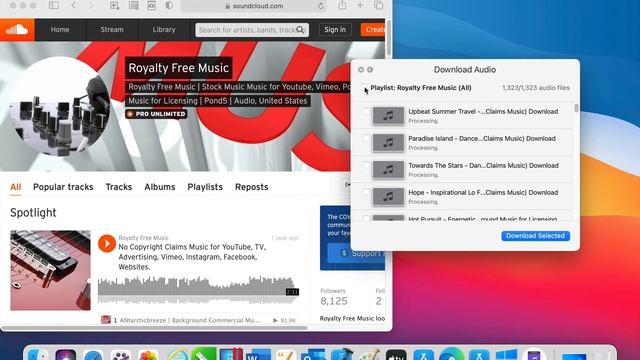Open the Playlists tab
This screenshot has width=640, height=360.
point(205,187)
